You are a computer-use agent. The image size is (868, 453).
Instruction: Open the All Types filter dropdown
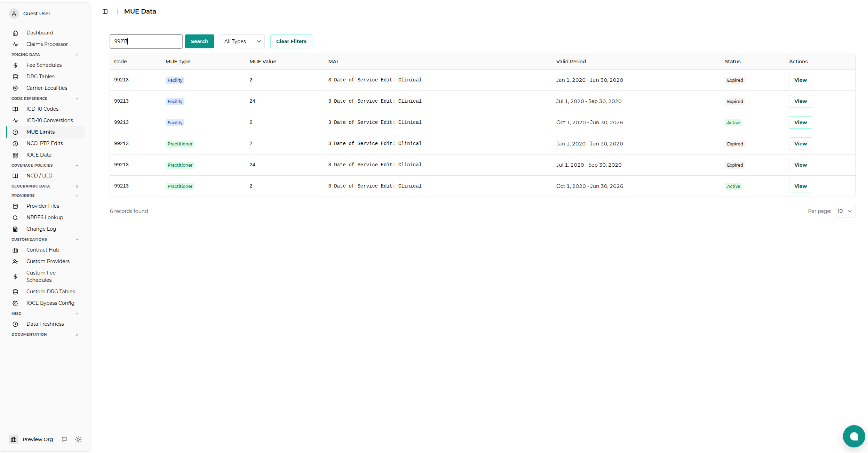coord(242,41)
